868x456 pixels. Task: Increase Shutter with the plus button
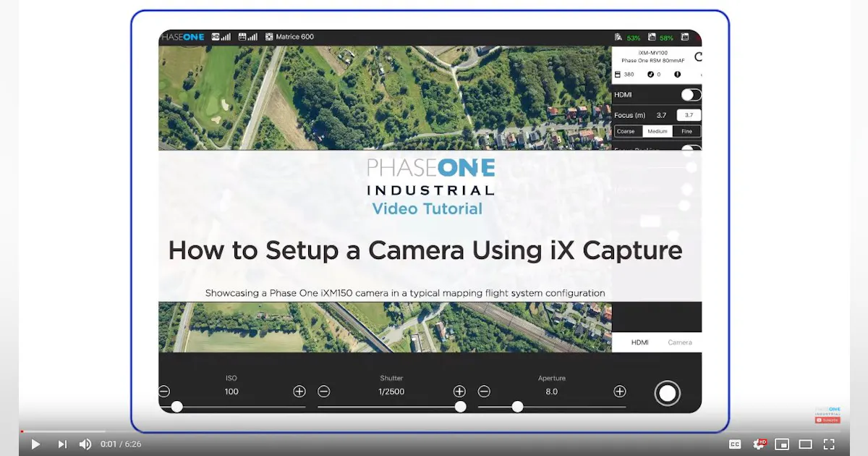click(459, 392)
